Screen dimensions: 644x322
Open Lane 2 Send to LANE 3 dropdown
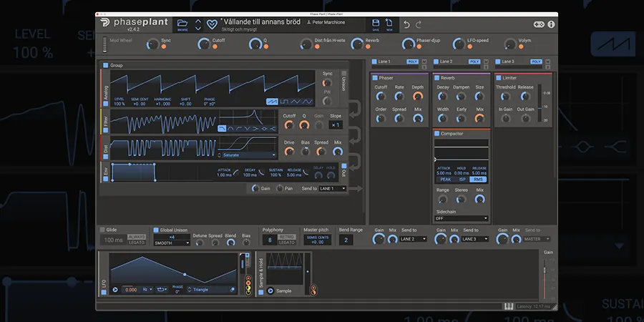(475, 239)
